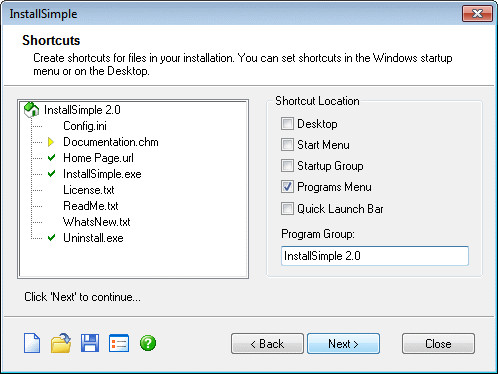Click yellow arrow beside Documentation.chm
The height and width of the screenshot is (374, 498).
pyautogui.click(x=51, y=142)
